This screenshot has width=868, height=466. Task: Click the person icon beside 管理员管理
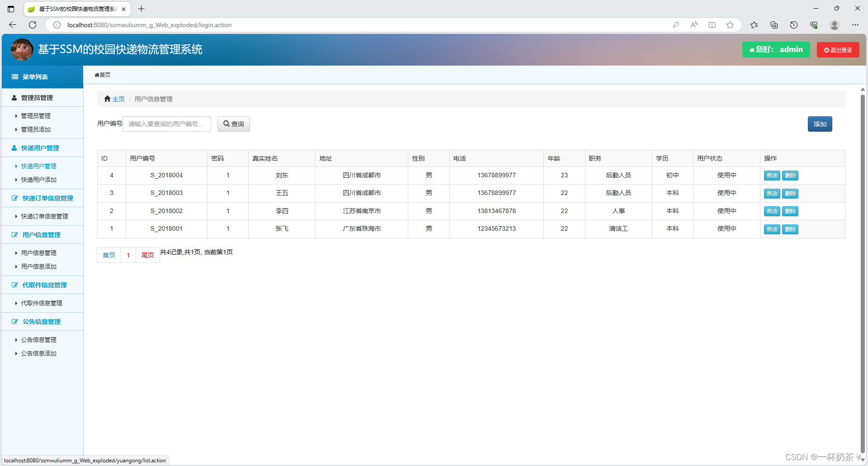click(14, 98)
